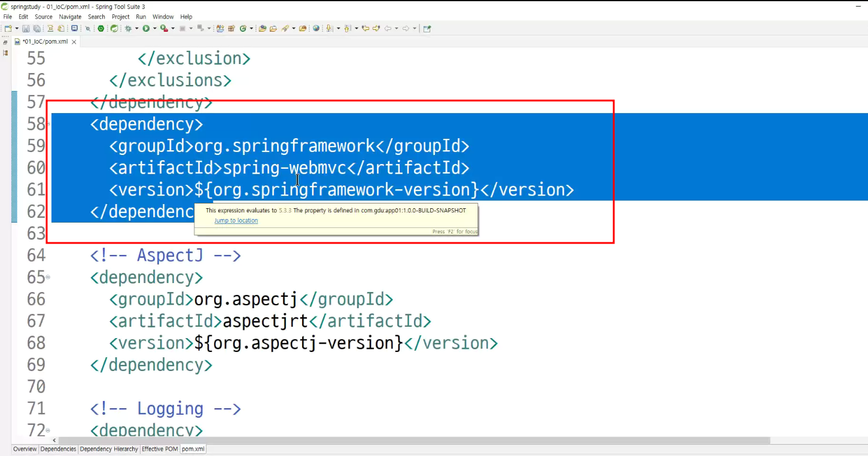
Task: Open the Edit menu
Action: [x=23, y=17]
